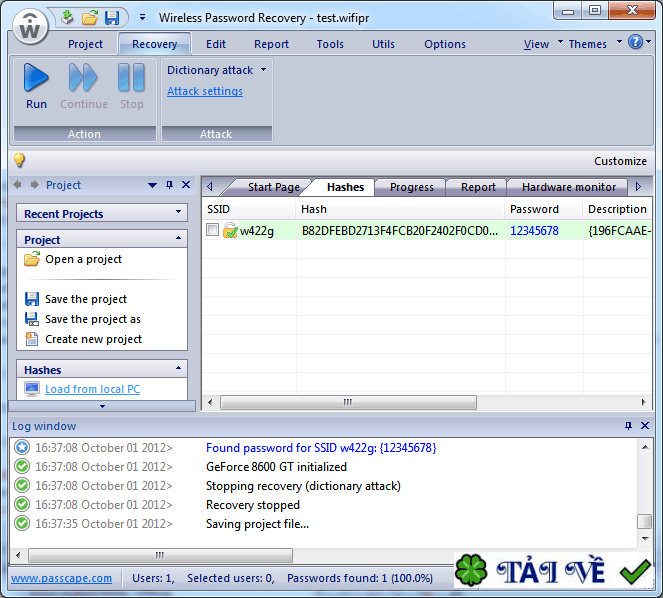
Task: Open the Utils ribbon tab
Action: click(x=383, y=44)
